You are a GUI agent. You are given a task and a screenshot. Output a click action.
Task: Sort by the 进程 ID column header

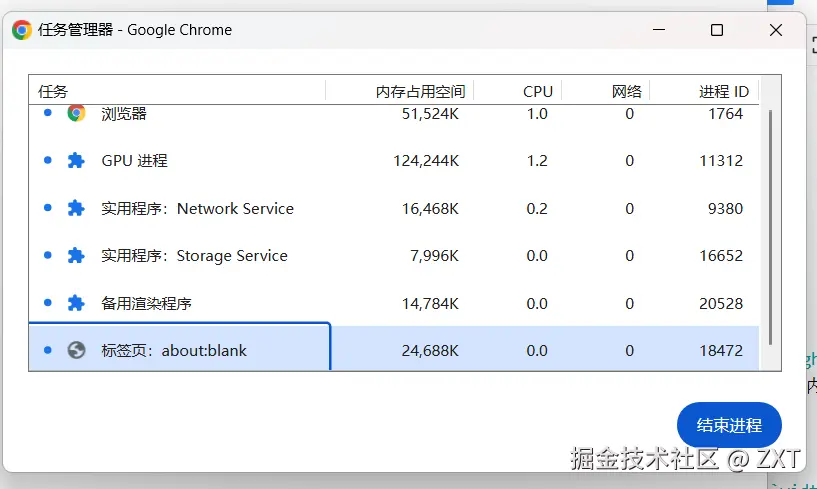[704, 91]
